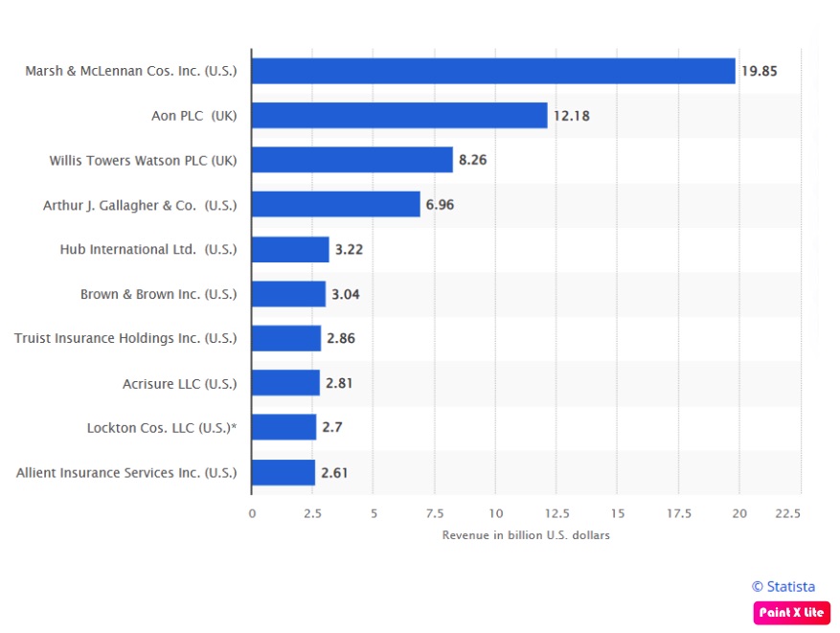Click the 12.18 value label
840x633 pixels.
tap(571, 116)
